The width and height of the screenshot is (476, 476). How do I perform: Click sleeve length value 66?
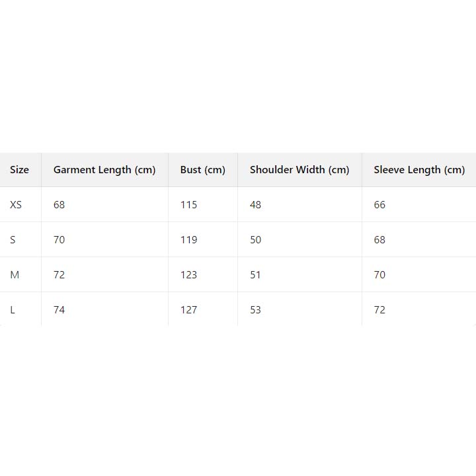tap(379, 205)
